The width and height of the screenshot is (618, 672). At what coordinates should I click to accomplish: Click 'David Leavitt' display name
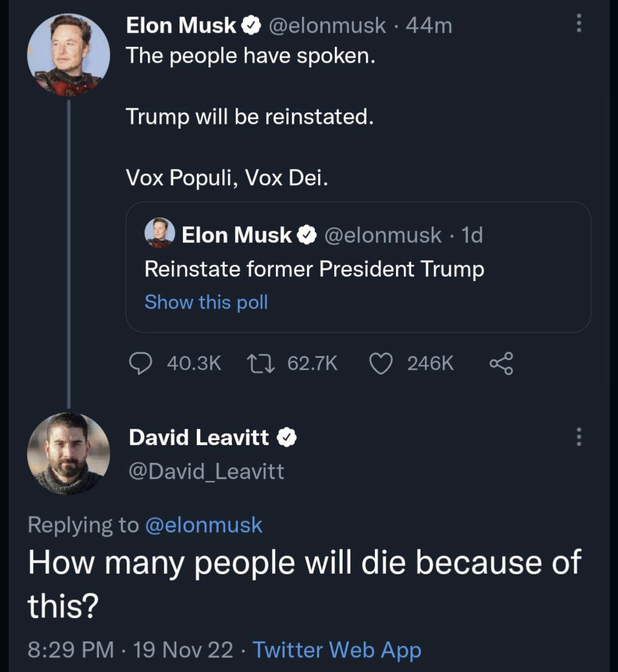[x=198, y=438]
